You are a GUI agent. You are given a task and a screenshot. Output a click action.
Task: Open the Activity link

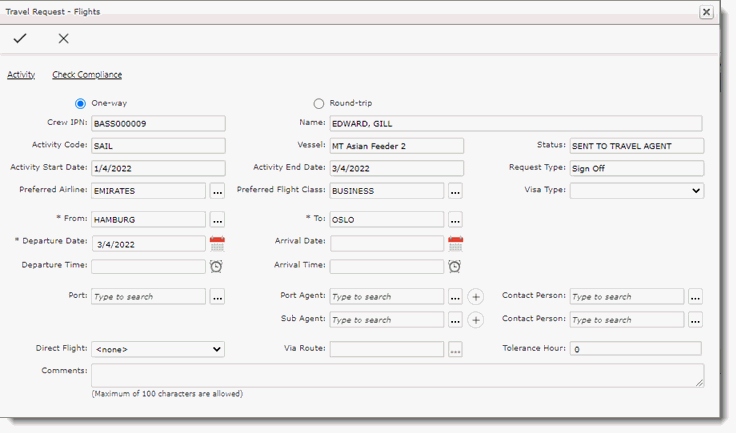pyautogui.click(x=21, y=75)
